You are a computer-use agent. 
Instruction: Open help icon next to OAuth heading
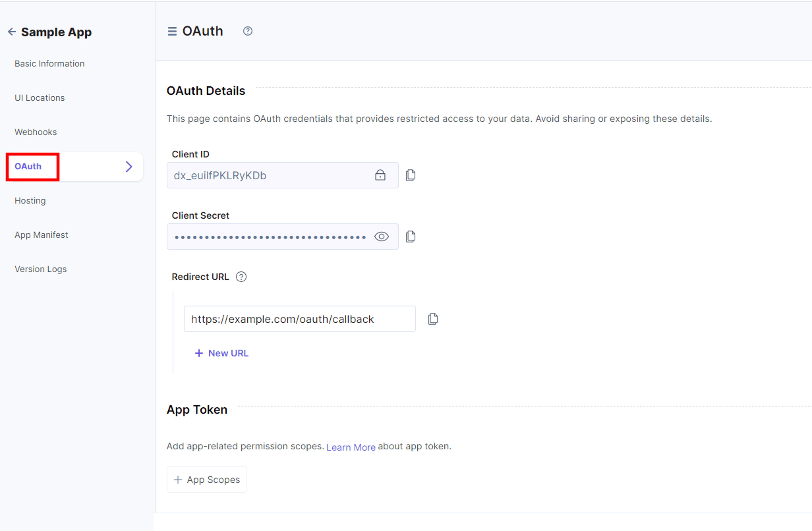[x=248, y=31]
